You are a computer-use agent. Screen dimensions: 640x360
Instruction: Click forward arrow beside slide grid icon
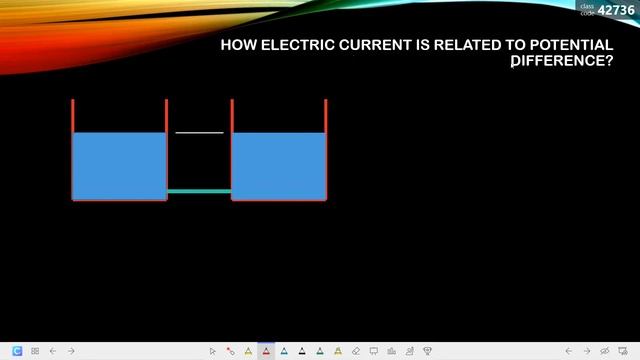click(x=71, y=351)
